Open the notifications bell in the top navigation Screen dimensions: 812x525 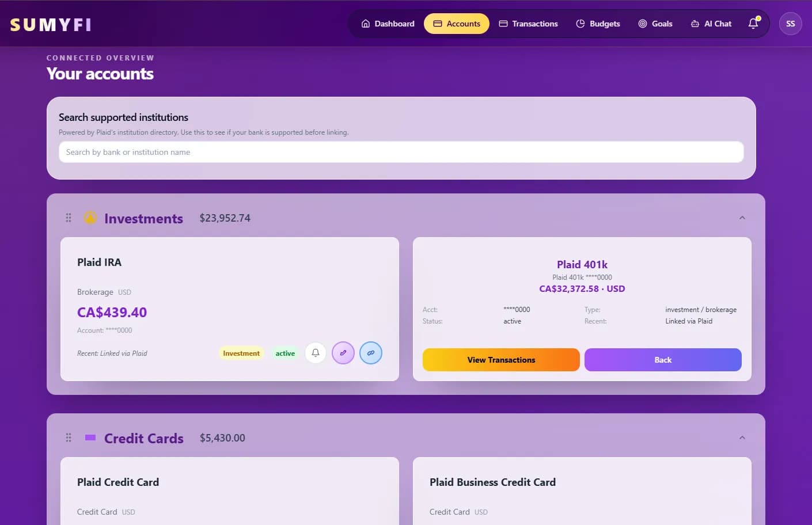tap(753, 24)
